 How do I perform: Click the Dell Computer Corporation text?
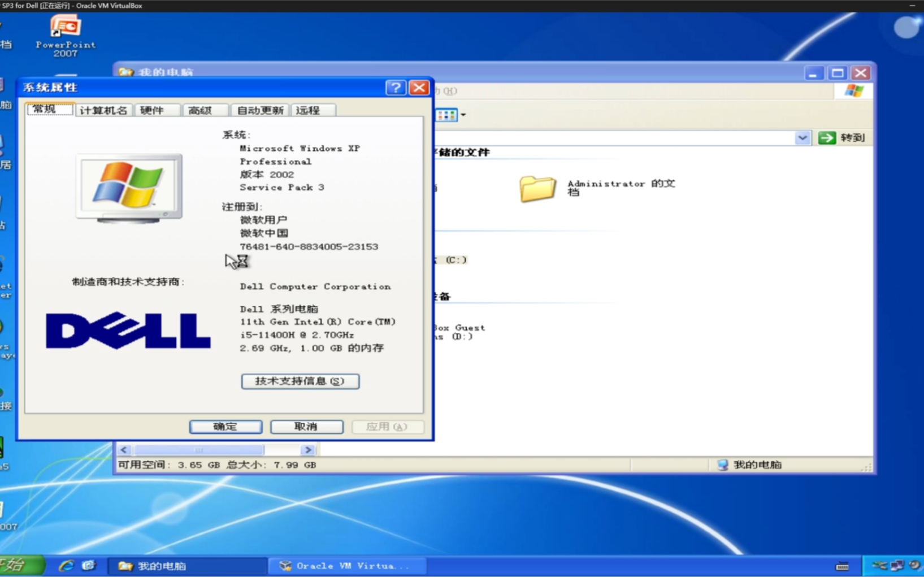[315, 287]
